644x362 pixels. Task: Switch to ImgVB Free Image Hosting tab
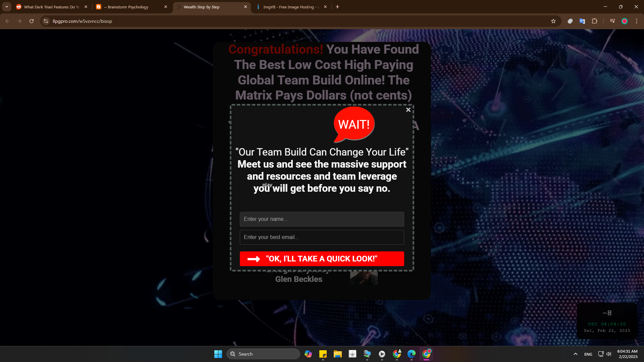point(290,7)
